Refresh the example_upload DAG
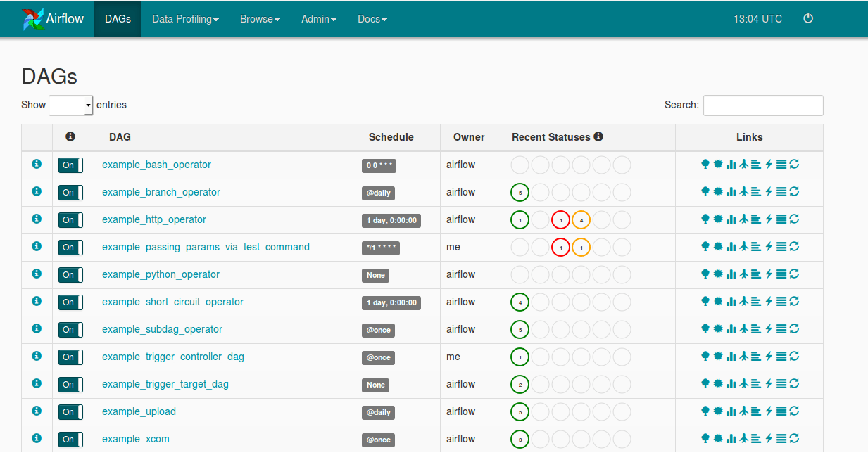Image resolution: width=868 pixels, height=467 pixels. point(794,411)
